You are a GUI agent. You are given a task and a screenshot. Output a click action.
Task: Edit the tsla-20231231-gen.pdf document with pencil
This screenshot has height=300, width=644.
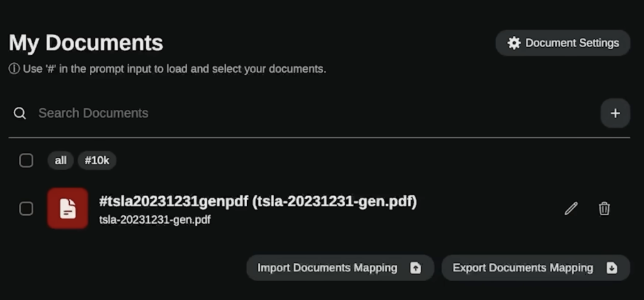pyautogui.click(x=571, y=209)
